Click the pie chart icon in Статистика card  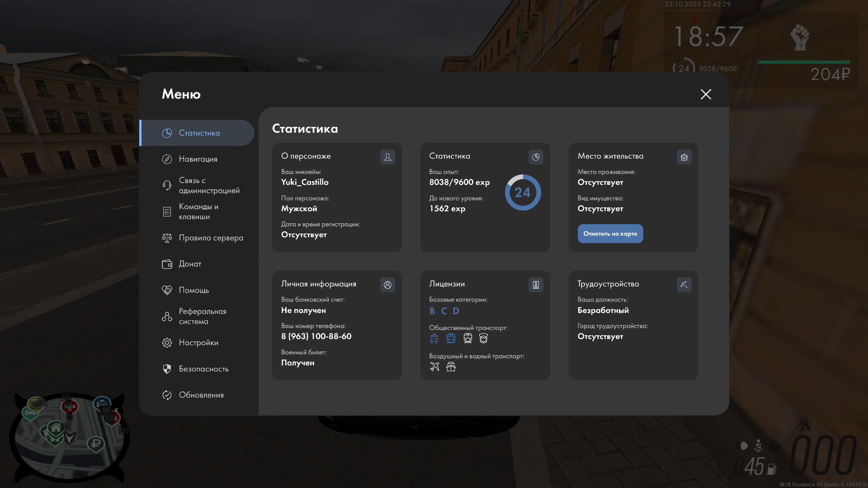point(536,157)
